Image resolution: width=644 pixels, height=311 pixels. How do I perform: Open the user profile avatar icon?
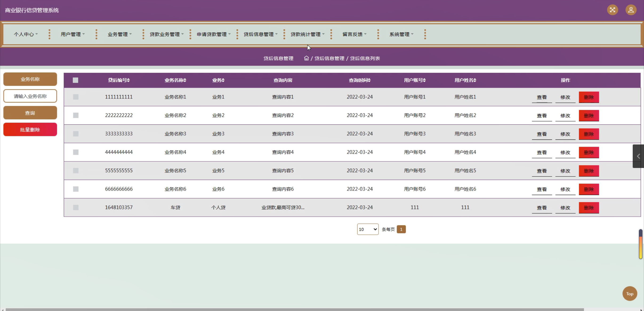[631, 10]
